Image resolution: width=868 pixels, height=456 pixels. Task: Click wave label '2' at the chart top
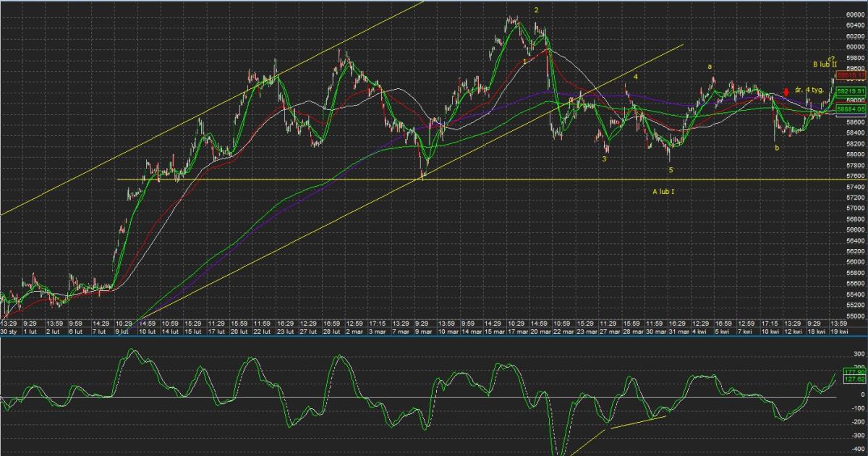click(x=536, y=10)
